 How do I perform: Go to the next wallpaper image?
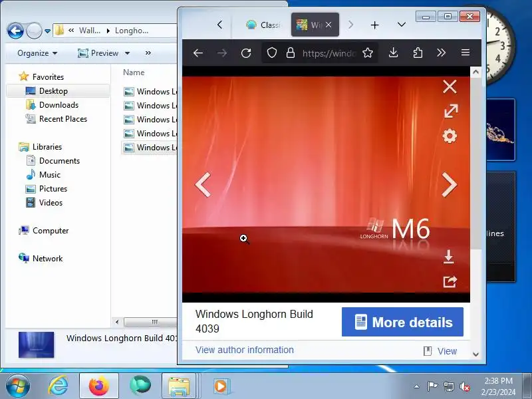pos(450,185)
